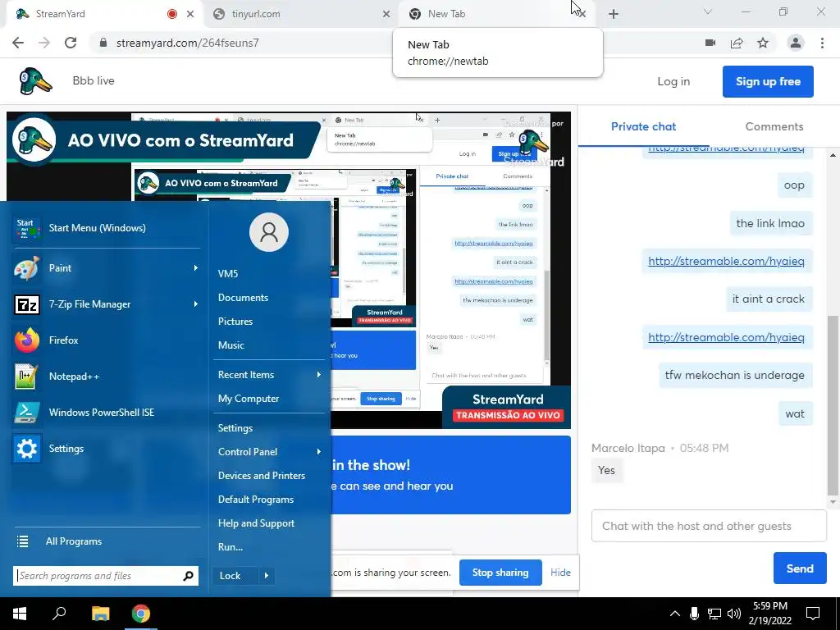
Task: Open network icon in system tray
Action: 714,614
